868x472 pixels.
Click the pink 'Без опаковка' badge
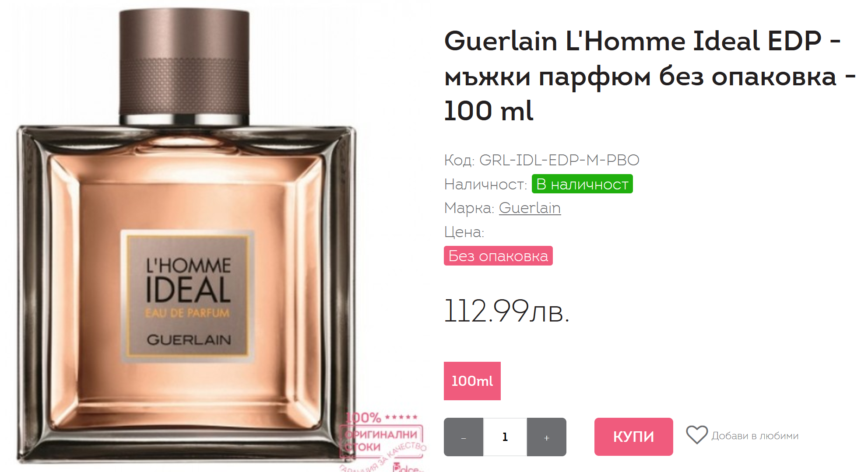[x=498, y=255]
